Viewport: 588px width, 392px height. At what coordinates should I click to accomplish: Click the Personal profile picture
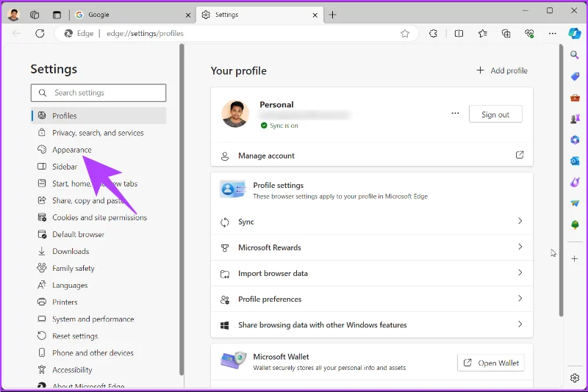click(x=235, y=114)
